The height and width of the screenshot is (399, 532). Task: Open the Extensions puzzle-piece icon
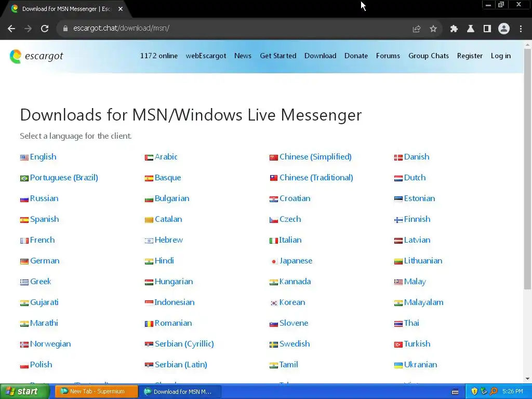(454, 29)
